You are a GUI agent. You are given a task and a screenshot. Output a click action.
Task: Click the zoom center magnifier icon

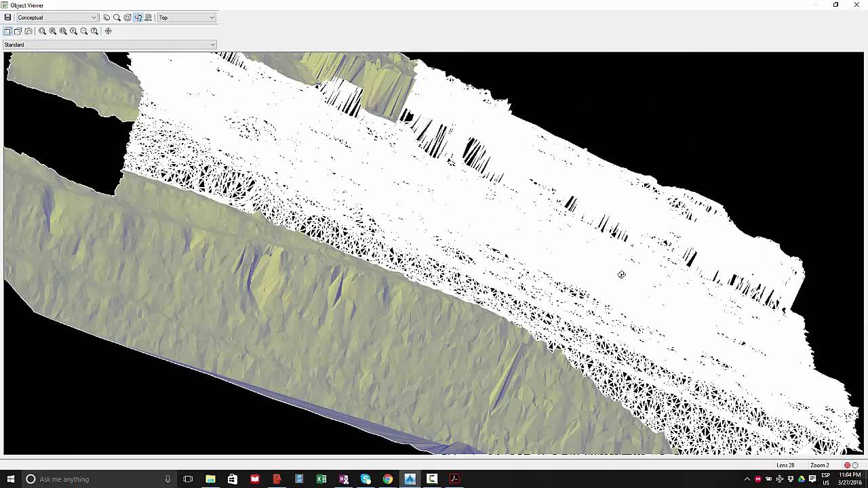[x=53, y=31]
